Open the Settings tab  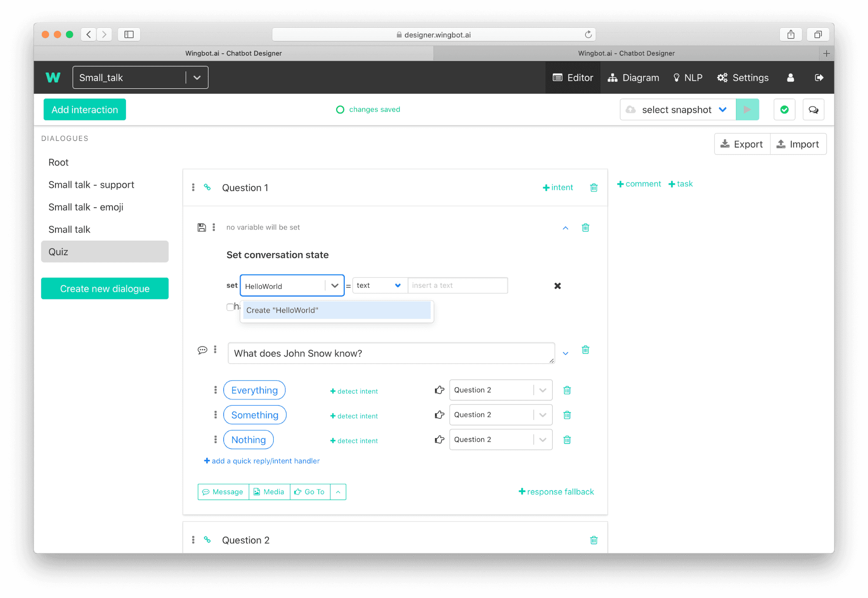[743, 78]
